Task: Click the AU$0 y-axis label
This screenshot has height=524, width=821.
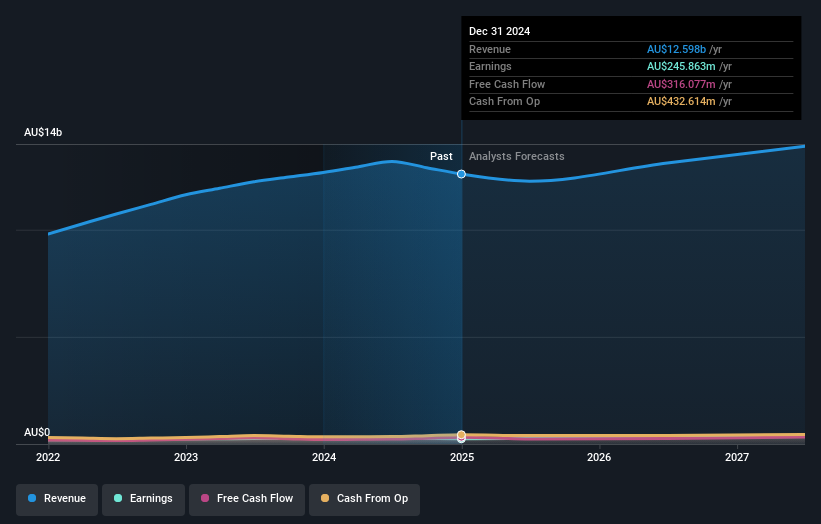Action: tap(37, 432)
